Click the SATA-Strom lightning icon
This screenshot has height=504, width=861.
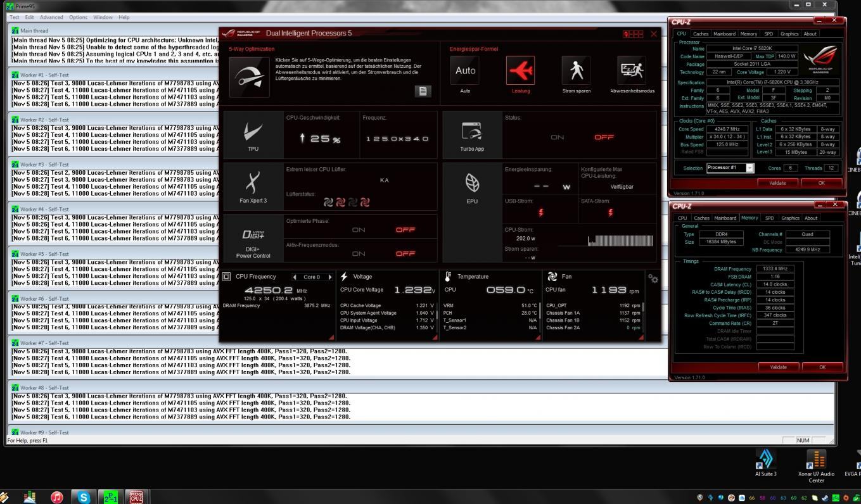tap(610, 213)
